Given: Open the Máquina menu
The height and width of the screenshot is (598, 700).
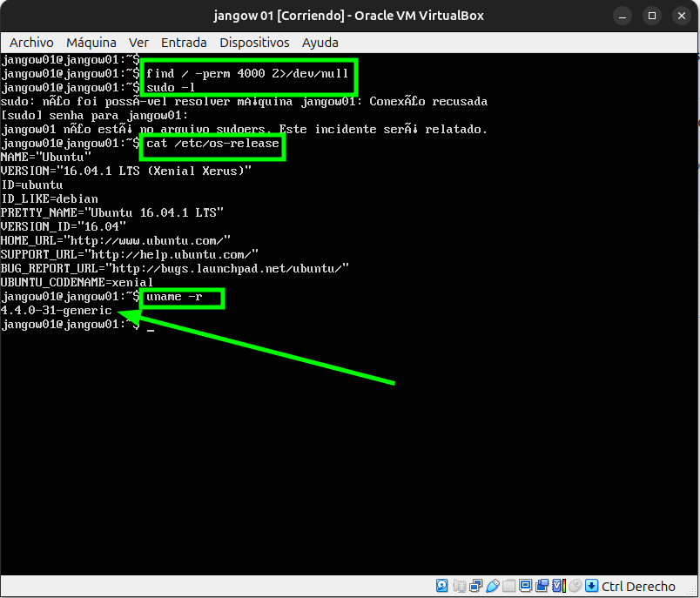Looking at the screenshot, I should coord(91,42).
